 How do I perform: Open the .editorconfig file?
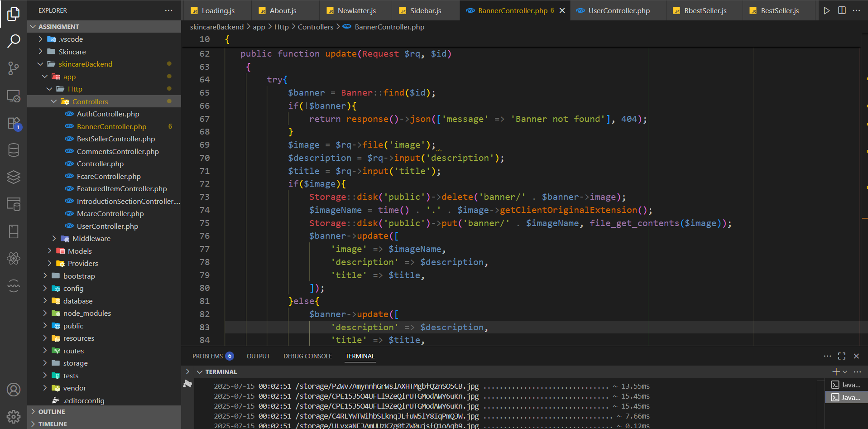tap(104, 400)
